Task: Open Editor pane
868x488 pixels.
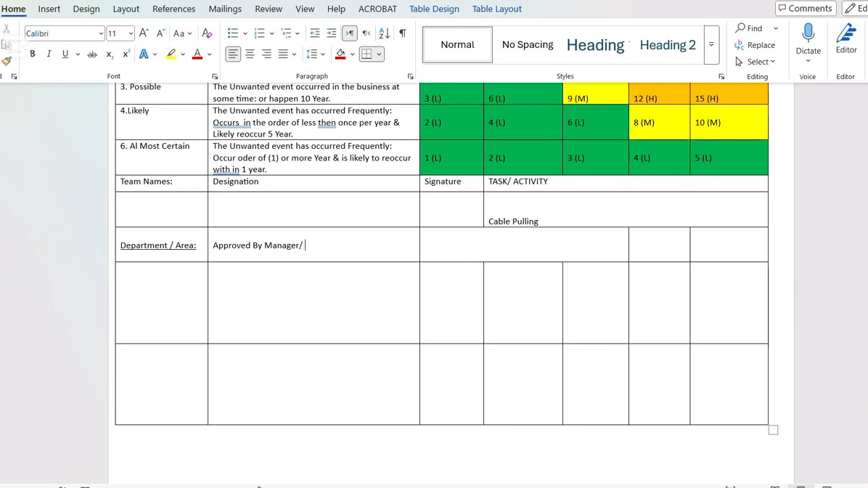Action: click(846, 38)
